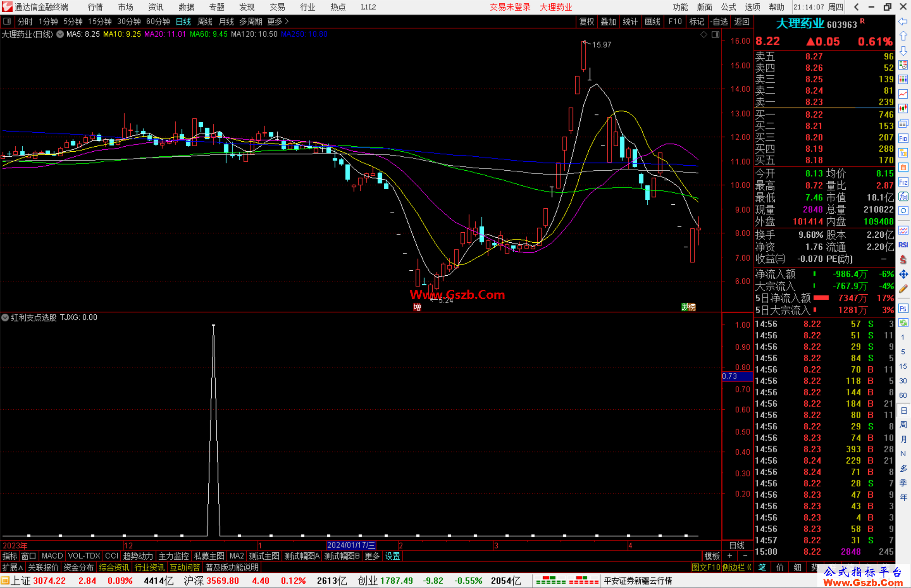This screenshot has width=911, height=588.
Task: Open the 功能 menu
Action: coord(680,7)
